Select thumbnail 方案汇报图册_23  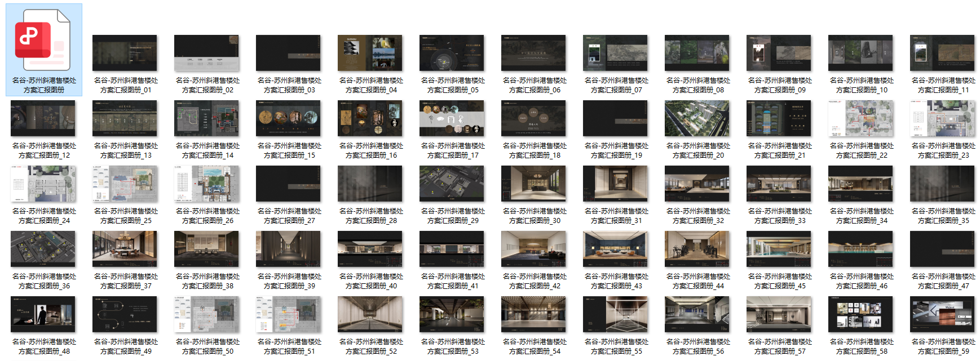(942, 118)
